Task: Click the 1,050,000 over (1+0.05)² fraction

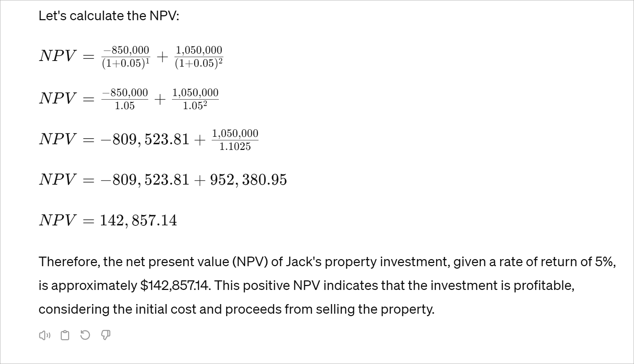Action: point(199,56)
